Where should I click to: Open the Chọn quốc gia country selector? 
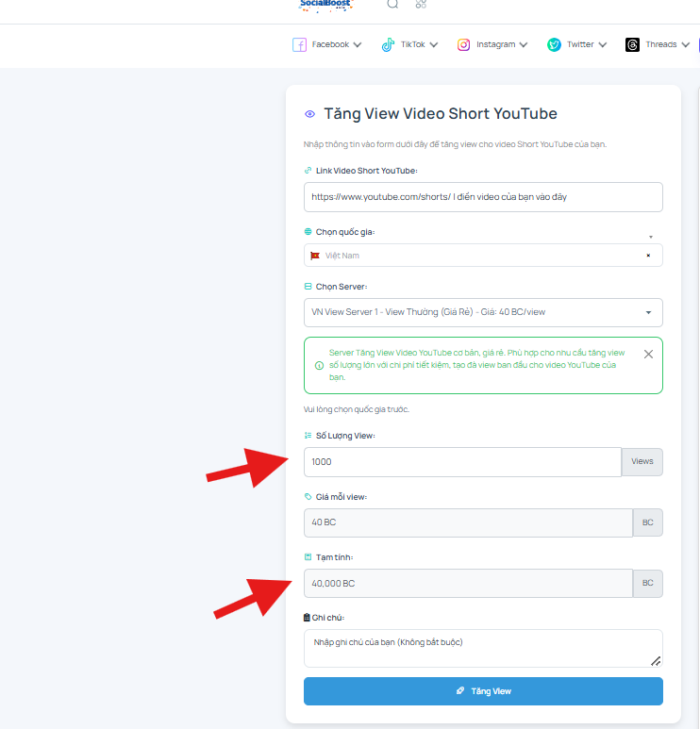point(483,256)
